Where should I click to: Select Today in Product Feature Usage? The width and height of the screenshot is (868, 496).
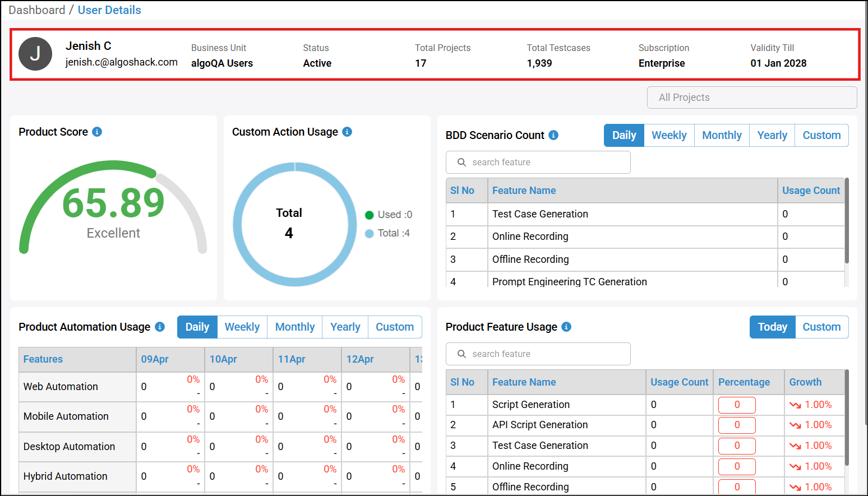click(x=773, y=327)
